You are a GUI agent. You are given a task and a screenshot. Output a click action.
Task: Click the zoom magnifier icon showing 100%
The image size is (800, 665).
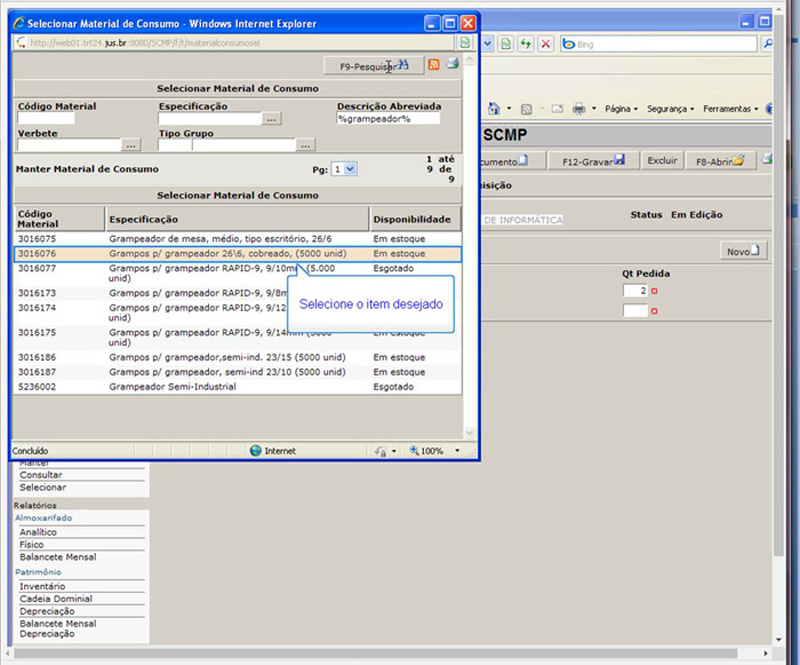414,450
